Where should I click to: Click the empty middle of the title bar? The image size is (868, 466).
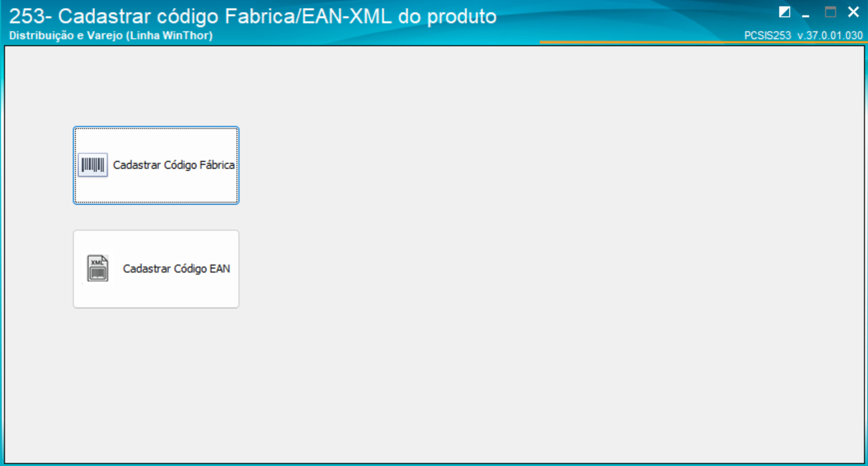click(x=632, y=17)
